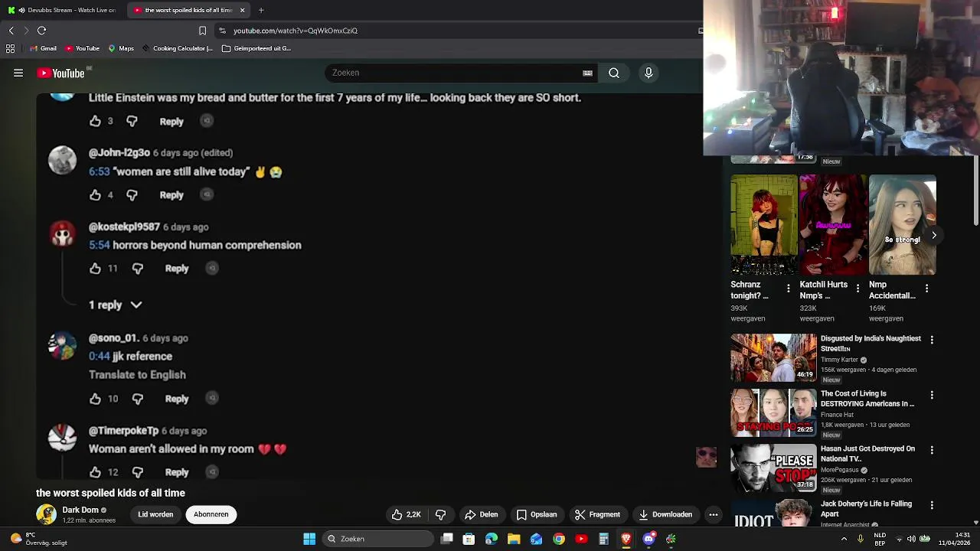This screenshot has height=551, width=980.
Task: Reply to @sono_01's comment
Action: (177, 399)
